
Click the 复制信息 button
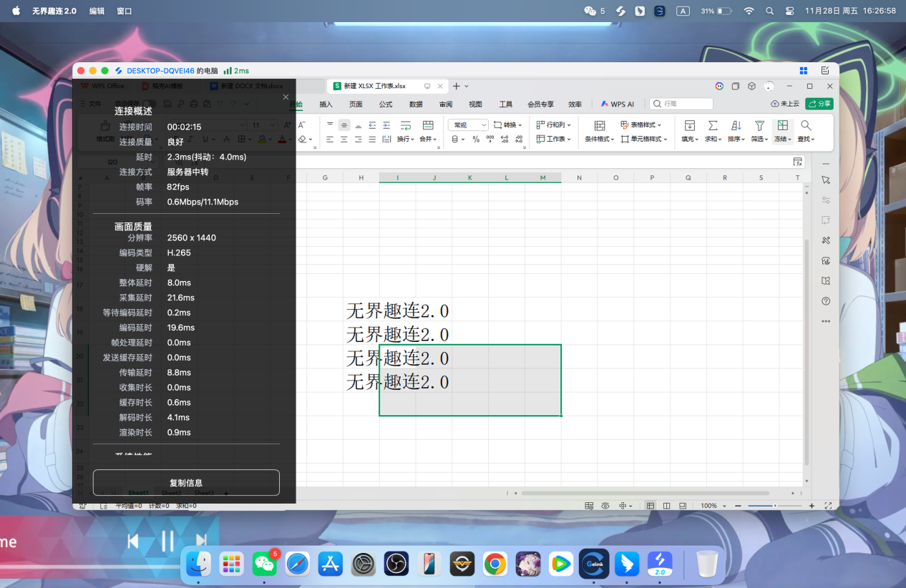tap(186, 482)
